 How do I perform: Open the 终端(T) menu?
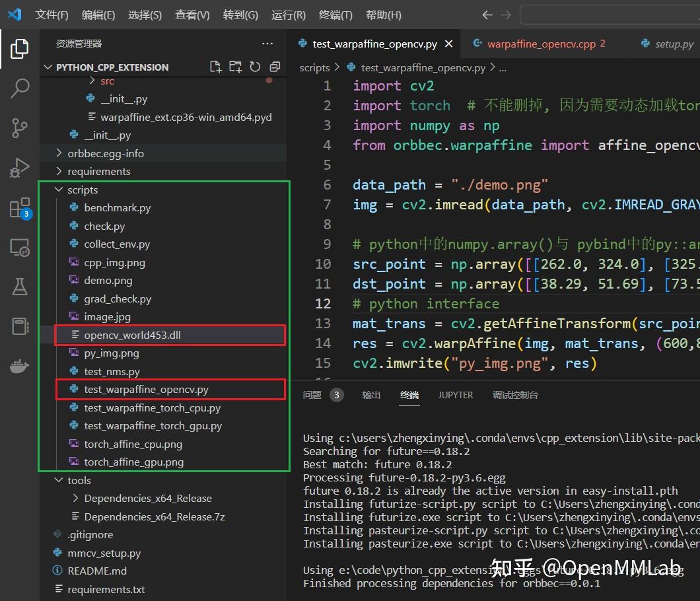(x=335, y=15)
